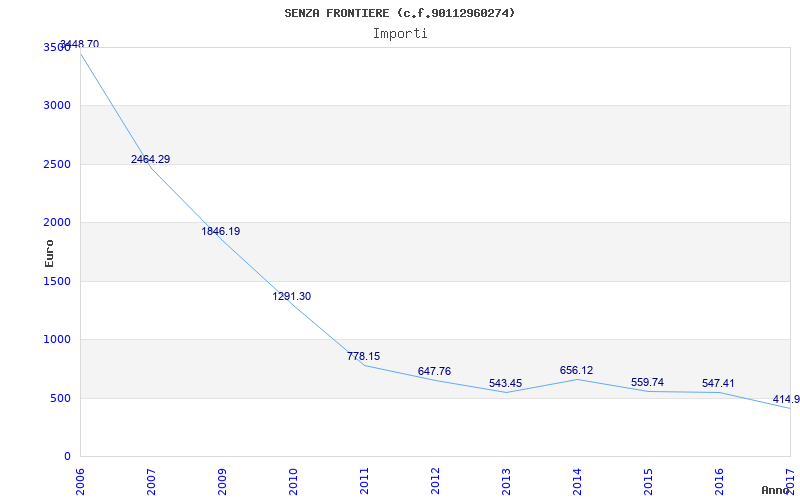This screenshot has height=500, width=800.
Task: Select the 2016 x-axis year label
Action: coord(719,480)
